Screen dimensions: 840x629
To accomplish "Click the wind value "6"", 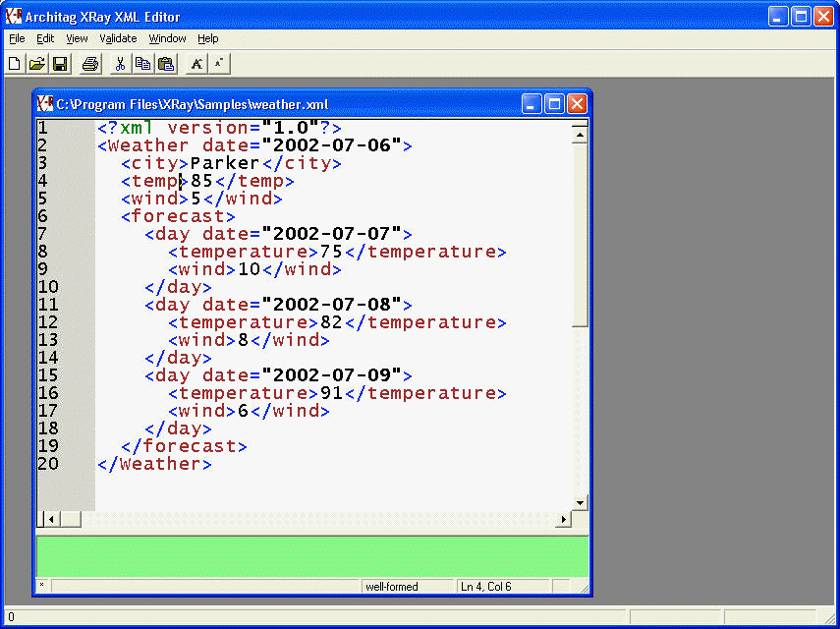I will pyautogui.click(x=243, y=411).
